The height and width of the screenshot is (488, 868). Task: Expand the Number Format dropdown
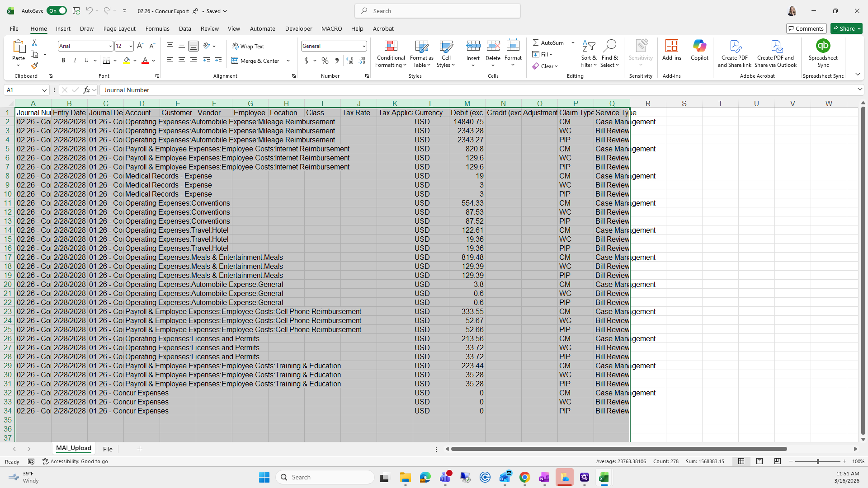click(363, 46)
